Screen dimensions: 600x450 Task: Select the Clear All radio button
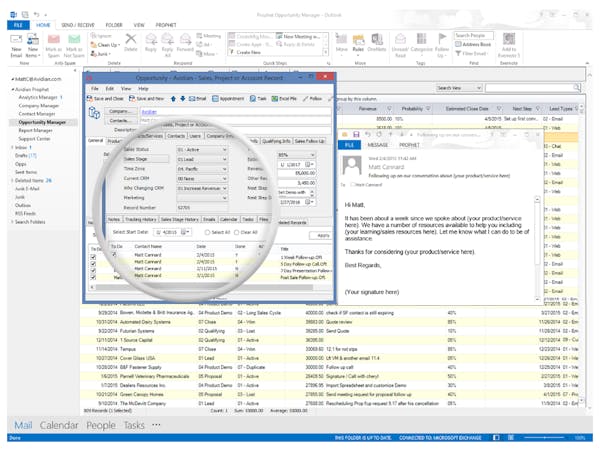pos(236,232)
